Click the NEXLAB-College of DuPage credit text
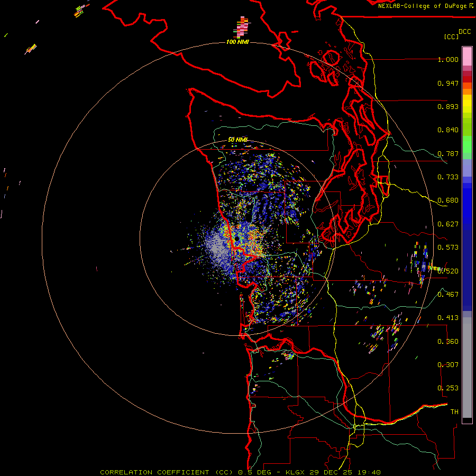Viewport: 476px width, 476px height. pos(422,6)
